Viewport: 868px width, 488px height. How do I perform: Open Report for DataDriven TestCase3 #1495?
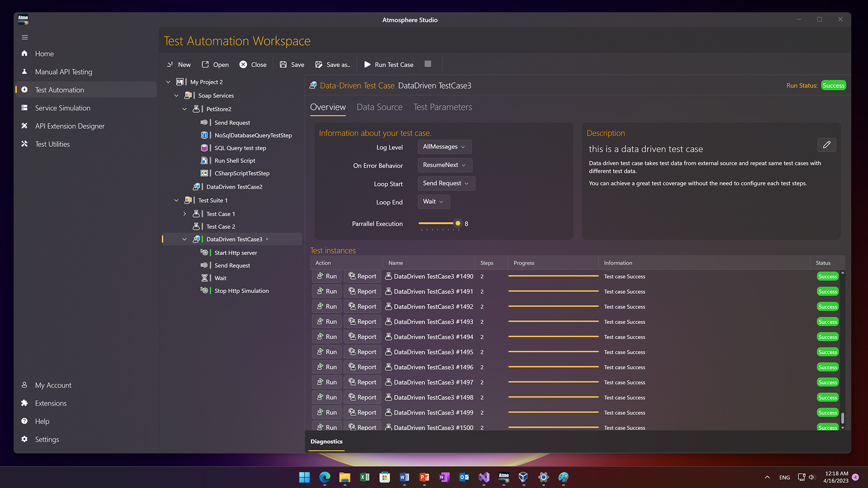click(362, 352)
